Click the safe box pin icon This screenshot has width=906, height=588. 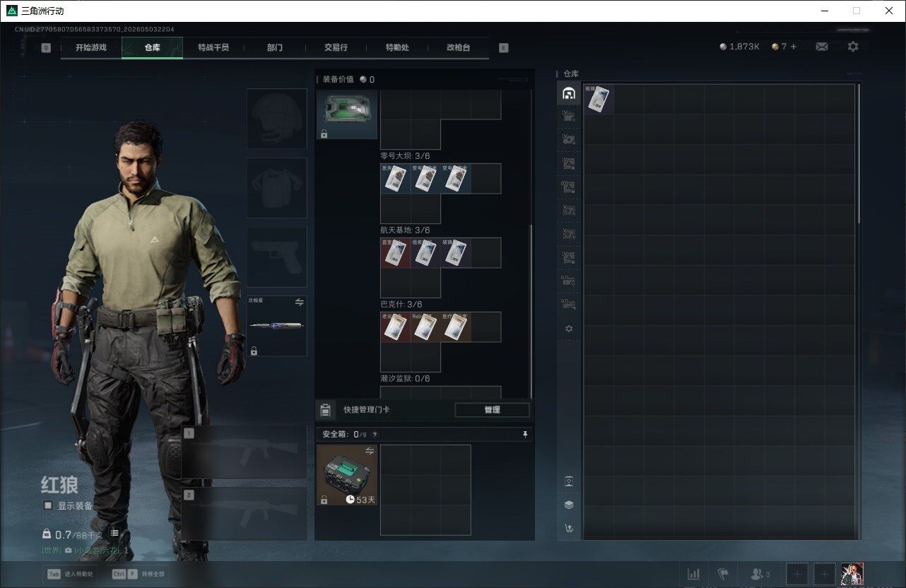525,434
